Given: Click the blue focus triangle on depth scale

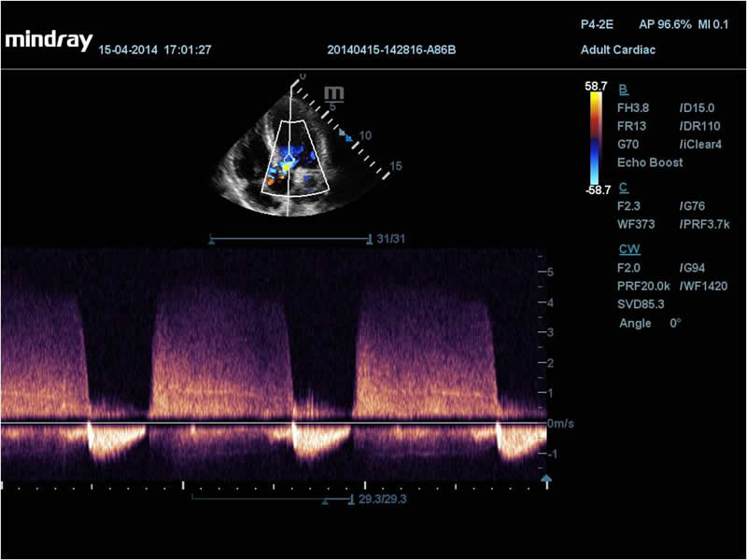Looking at the screenshot, I should click(x=348, y=137).
